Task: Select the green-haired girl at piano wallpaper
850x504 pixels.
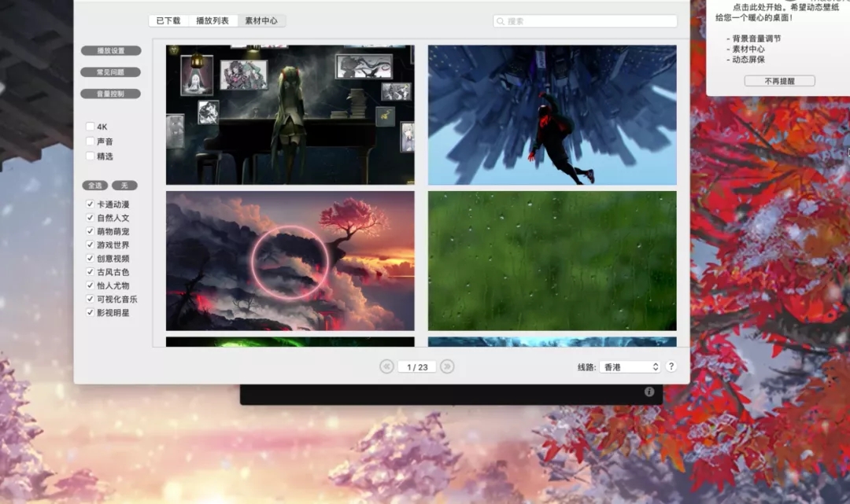Action: [x=290, y=115]
